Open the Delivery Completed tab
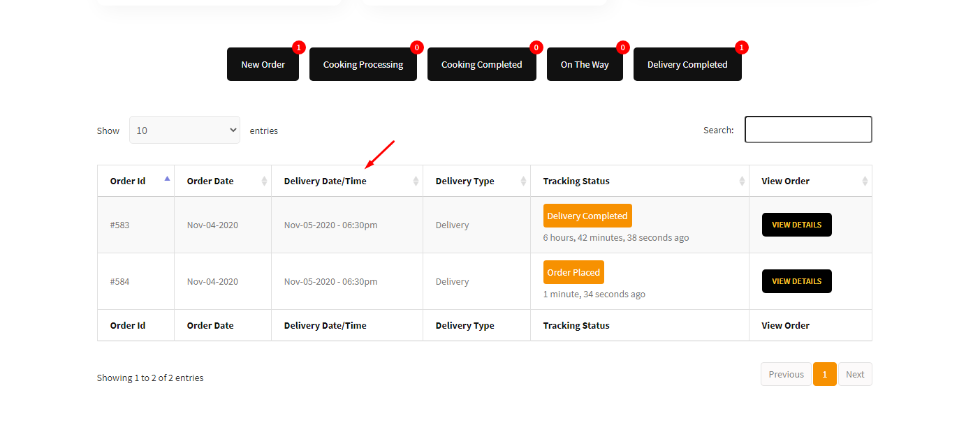The width and height of the screenshot is (980, 425). pos(687,65)
